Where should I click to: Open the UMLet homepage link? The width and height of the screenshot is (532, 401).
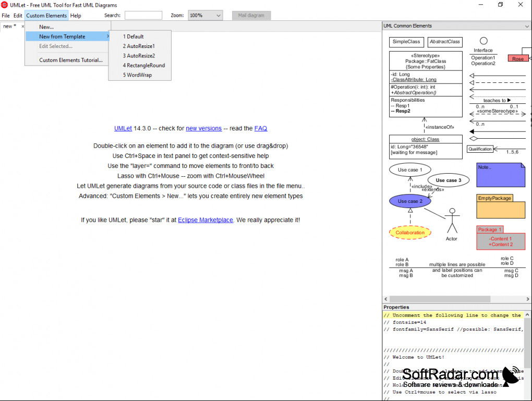pyautogui.click(x=123, y=128)
